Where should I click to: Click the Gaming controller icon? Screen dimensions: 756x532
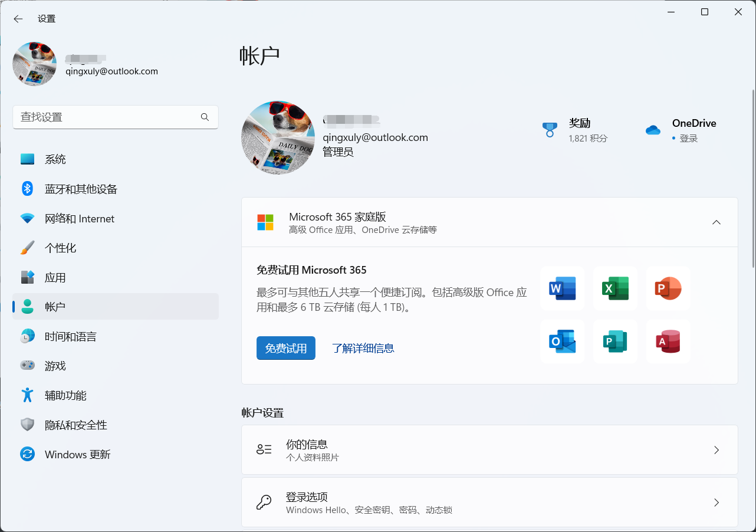tap(27, 366)
